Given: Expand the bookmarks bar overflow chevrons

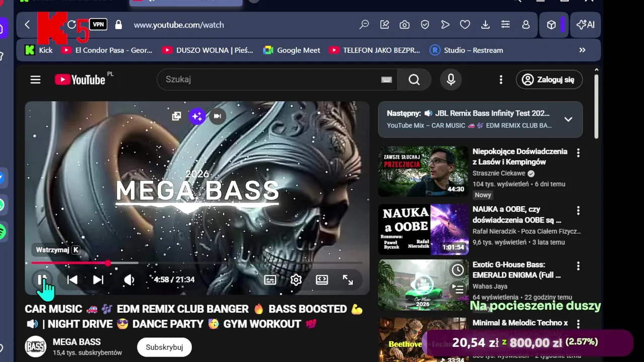Looking at the screenshot, I should pyautogui.click(x=582, y=50).
